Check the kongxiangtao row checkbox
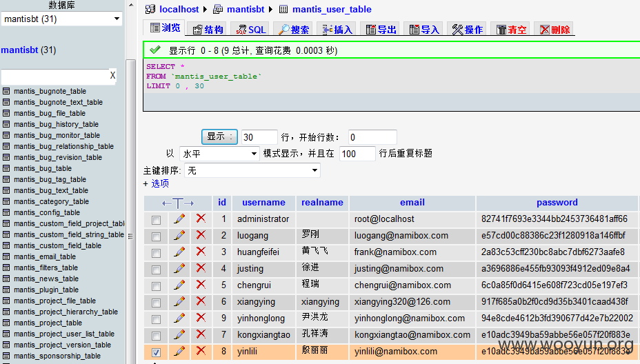The image size is (640, 364). pos(156,336)
